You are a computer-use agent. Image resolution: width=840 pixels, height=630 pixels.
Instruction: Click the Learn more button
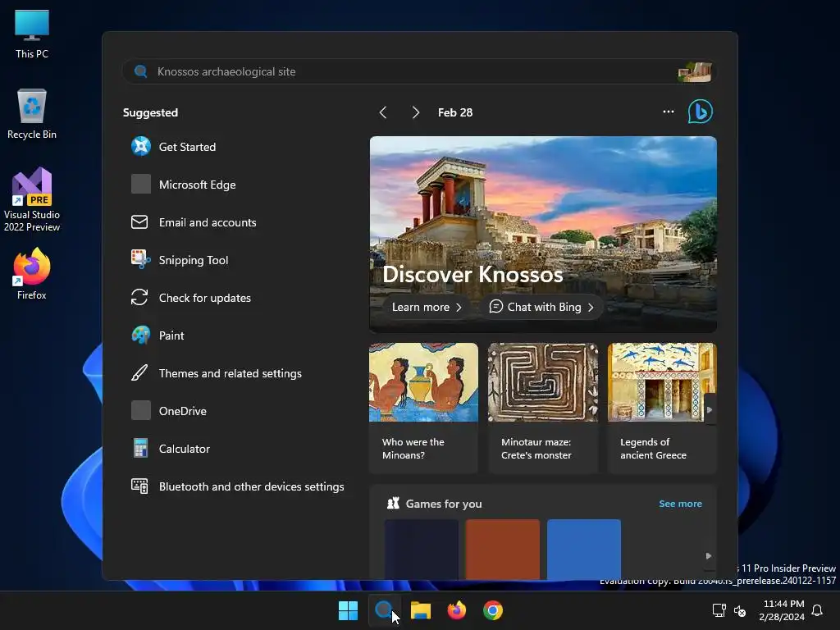click(x=427, y=307)
